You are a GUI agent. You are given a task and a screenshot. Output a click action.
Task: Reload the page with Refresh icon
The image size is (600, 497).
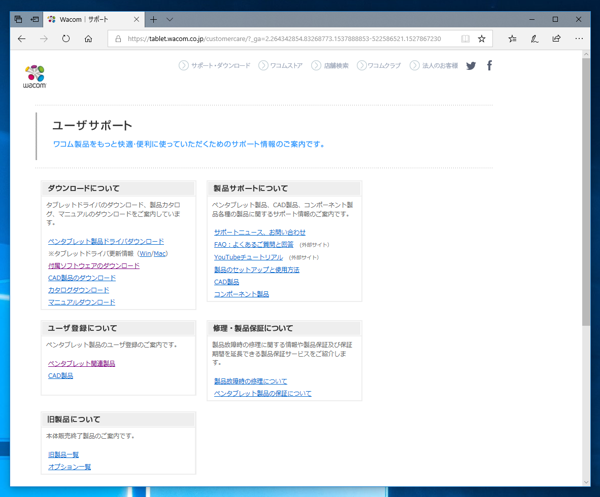[x=66, y=39]
